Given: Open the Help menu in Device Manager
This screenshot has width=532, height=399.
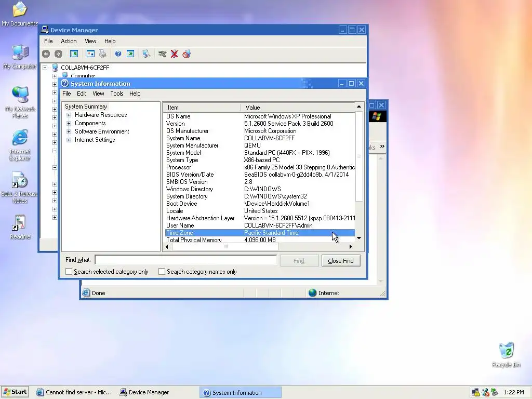Looking at the screenshot, I should [110, 41].
